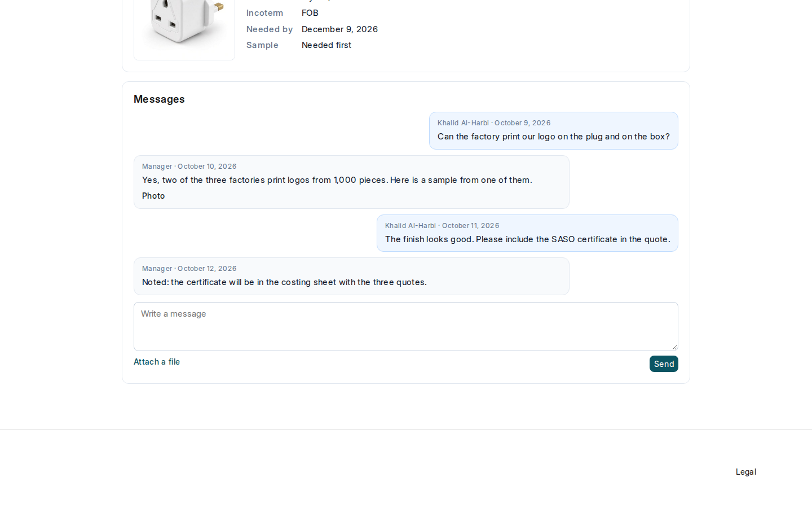Screen dimensions: 812x508
Task: Click the 'December 9, 2026' needed-by value
Action: [x=339, y=29]
